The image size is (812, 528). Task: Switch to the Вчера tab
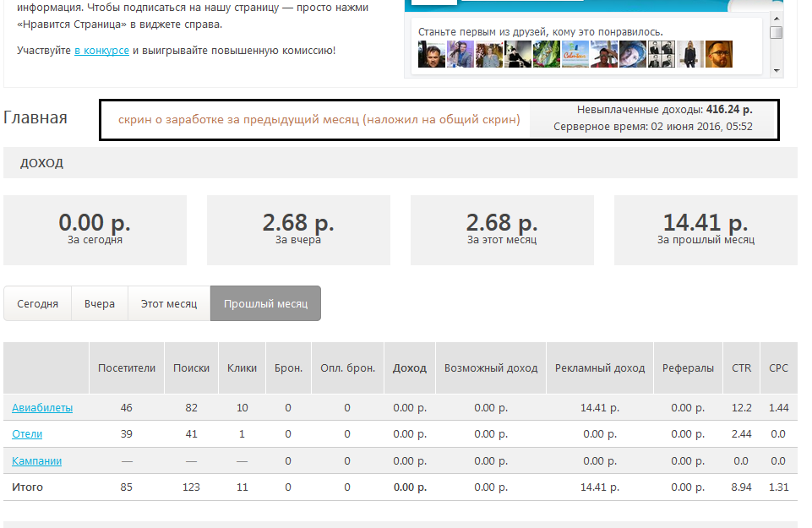(100, 303)
